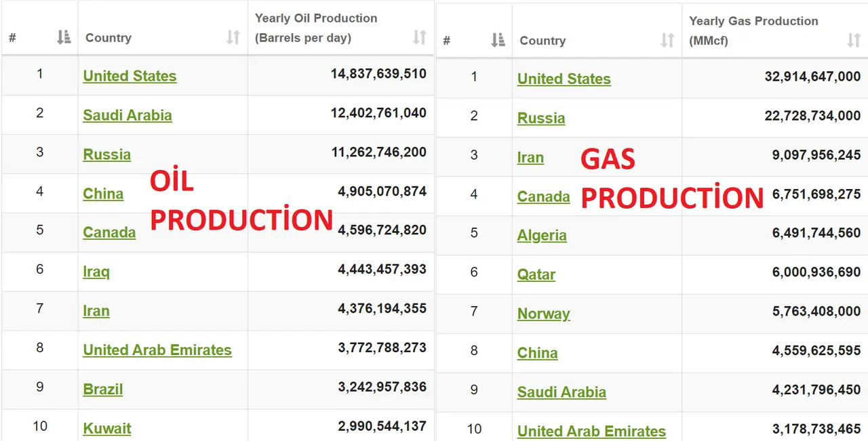This screenshot has width=868, height=441.
Task: Open Iran link in gas table
Action: pos(530,157)
